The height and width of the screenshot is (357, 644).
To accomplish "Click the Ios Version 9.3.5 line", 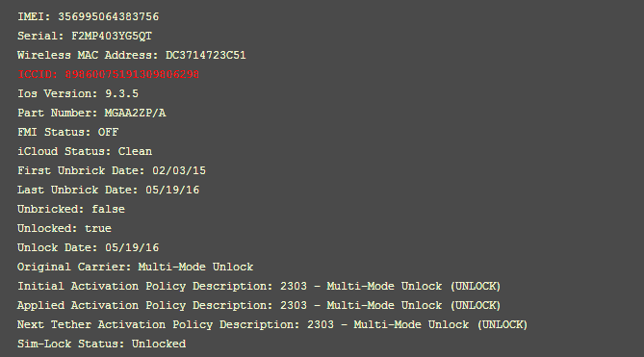I will pos(78,94).
